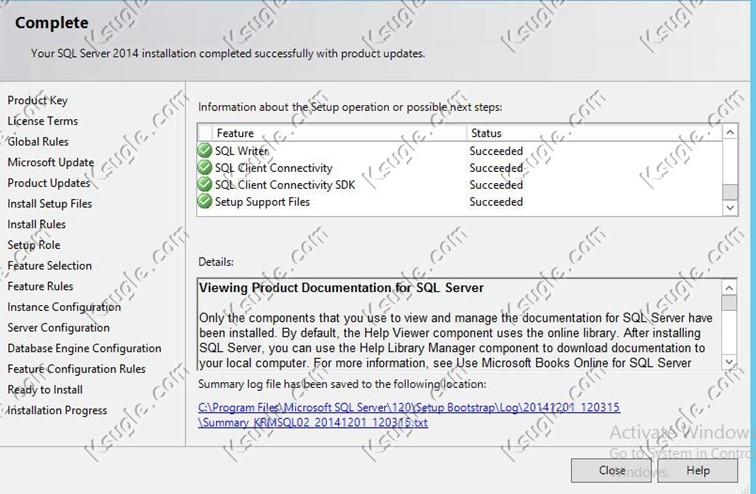The image size is (756, 494).
Task: Select the Global Rules step
Action: tap(38, 142)
